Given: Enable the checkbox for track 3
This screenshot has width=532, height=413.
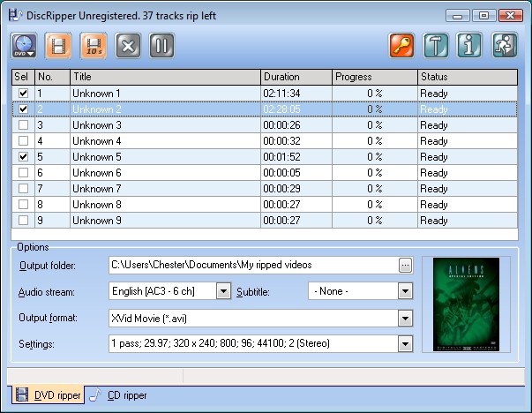Looking at the screenshot, I should [x=23, y=125].
